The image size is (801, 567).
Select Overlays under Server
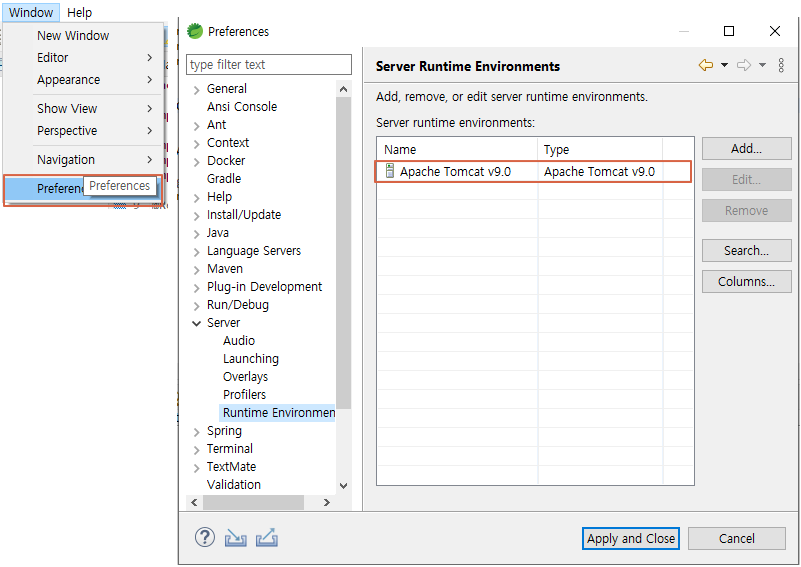[x=245, y=376]
